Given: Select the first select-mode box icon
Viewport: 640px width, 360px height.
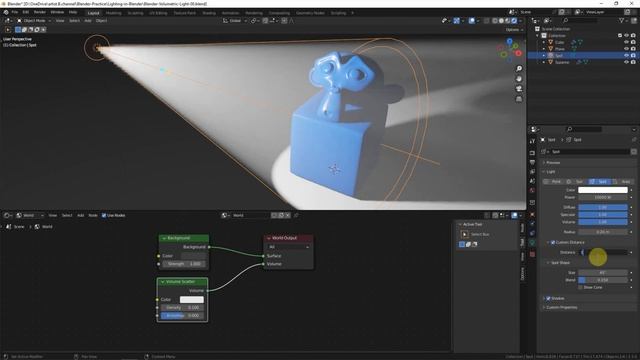Looking at the screenshot, I should click(18, 29).
